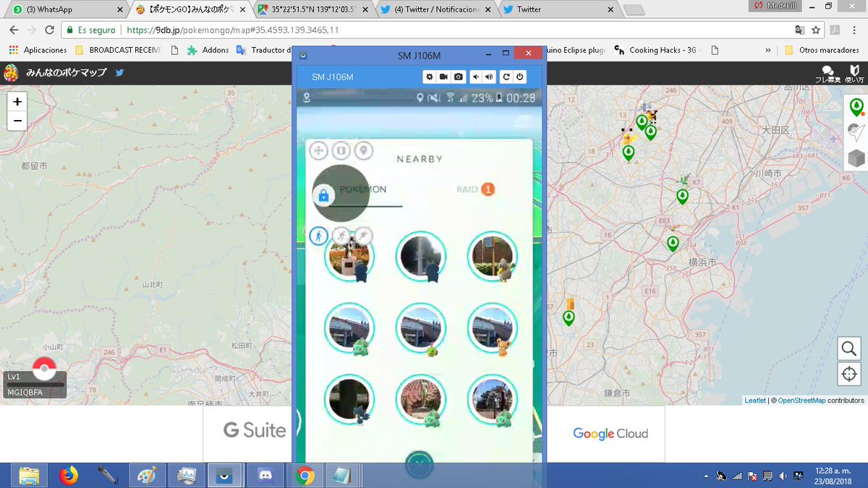The width and height of the screenshot is (868, 488).
Task: Close nearby panel with bottom X button
Action: 420,465
